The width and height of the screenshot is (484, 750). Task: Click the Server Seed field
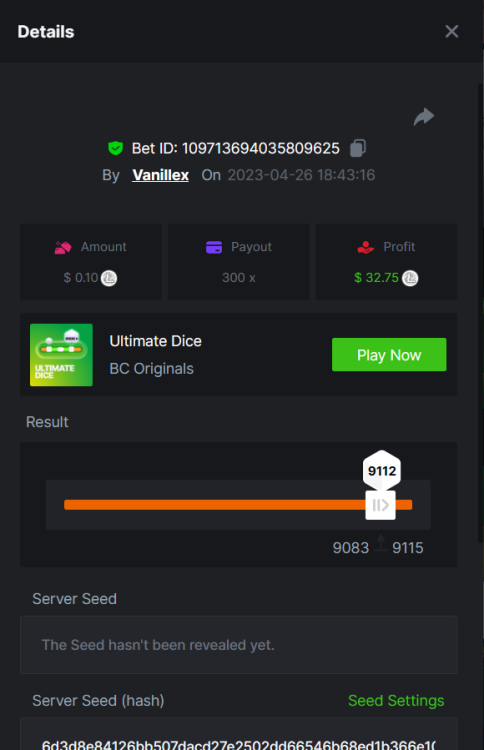(238, 645)
